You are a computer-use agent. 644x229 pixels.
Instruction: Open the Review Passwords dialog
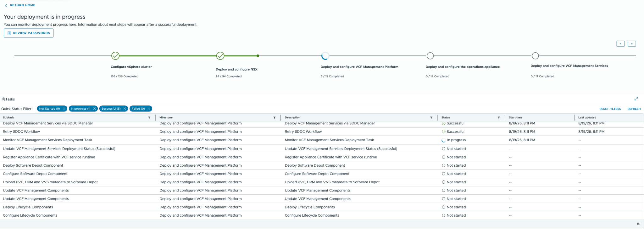point(29,33)
